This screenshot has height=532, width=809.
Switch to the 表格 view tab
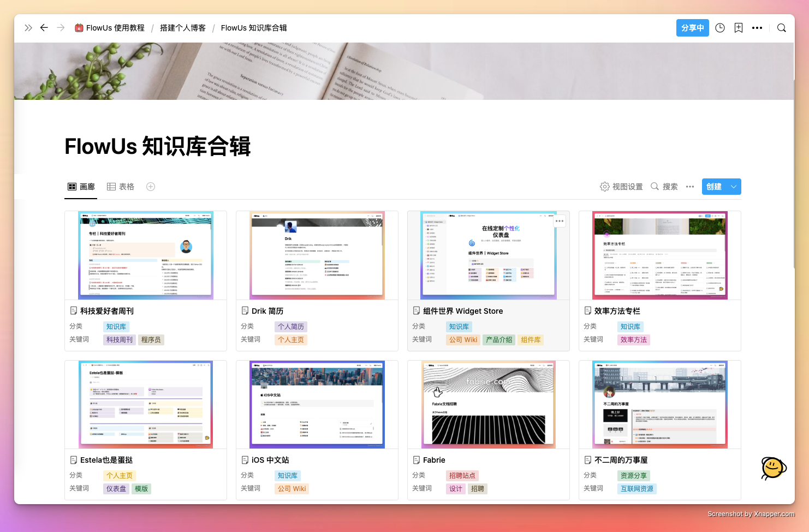pyautogui.click(x=120, y=186)
